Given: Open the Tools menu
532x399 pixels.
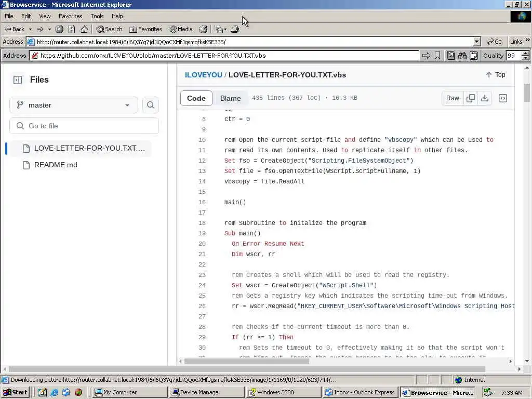Looking at the screenshot, I should tap(97, 16).
